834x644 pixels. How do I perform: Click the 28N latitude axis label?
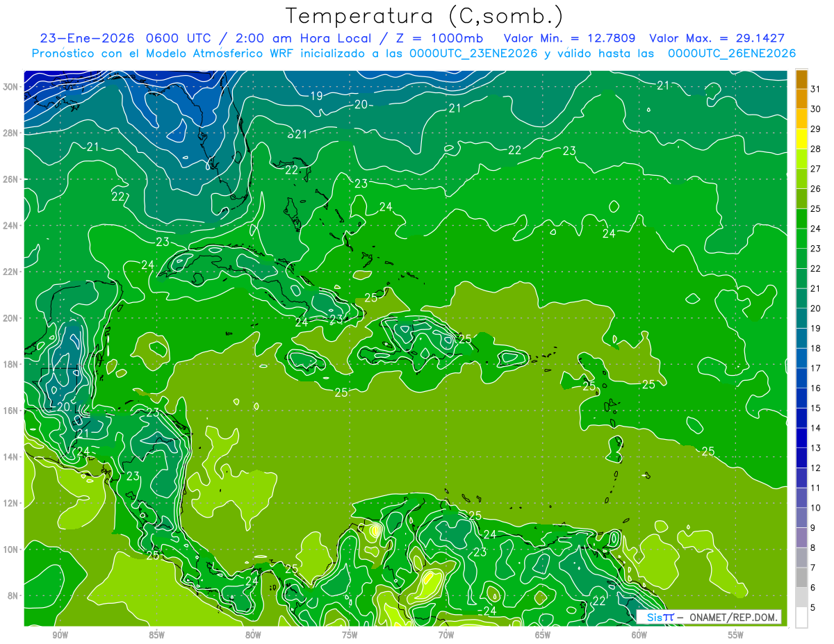pos(12,133)
